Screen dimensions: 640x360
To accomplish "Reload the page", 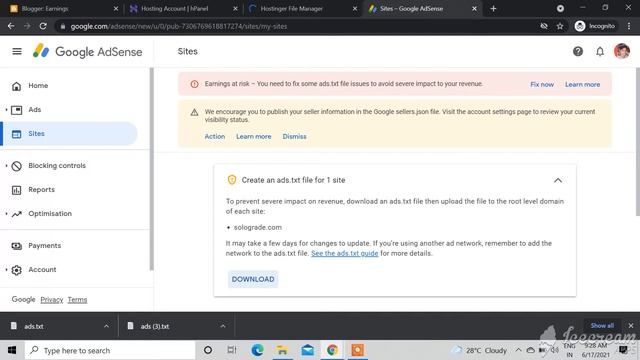I will click(43, 26).
